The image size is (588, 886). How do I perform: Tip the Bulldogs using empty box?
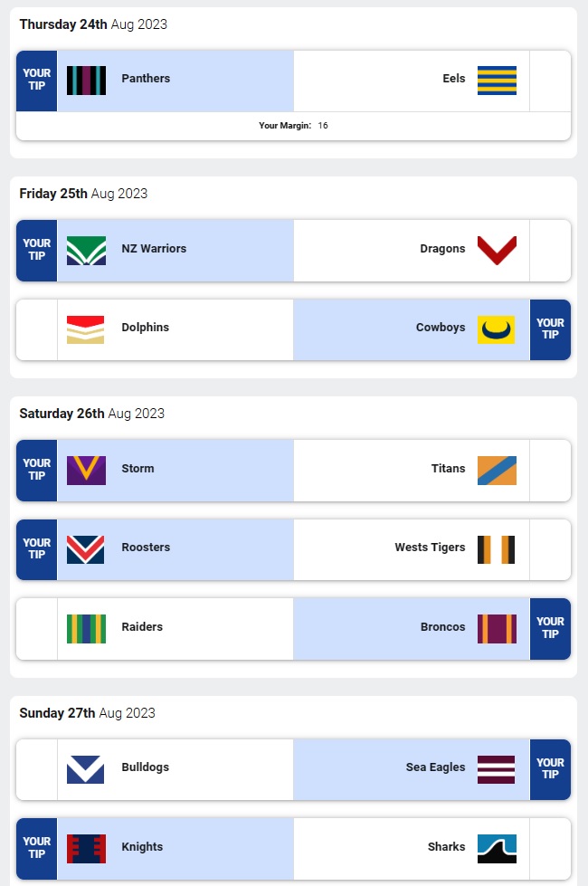(37, 768)
